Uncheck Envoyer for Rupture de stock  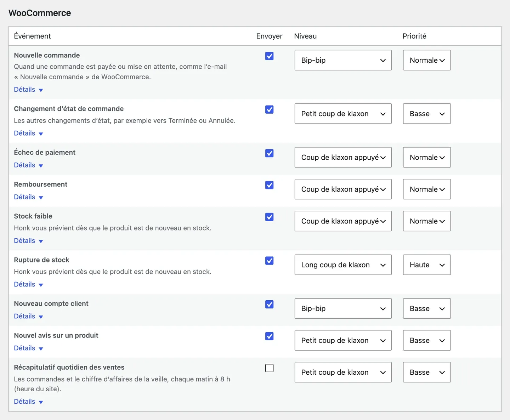[269, 261]
